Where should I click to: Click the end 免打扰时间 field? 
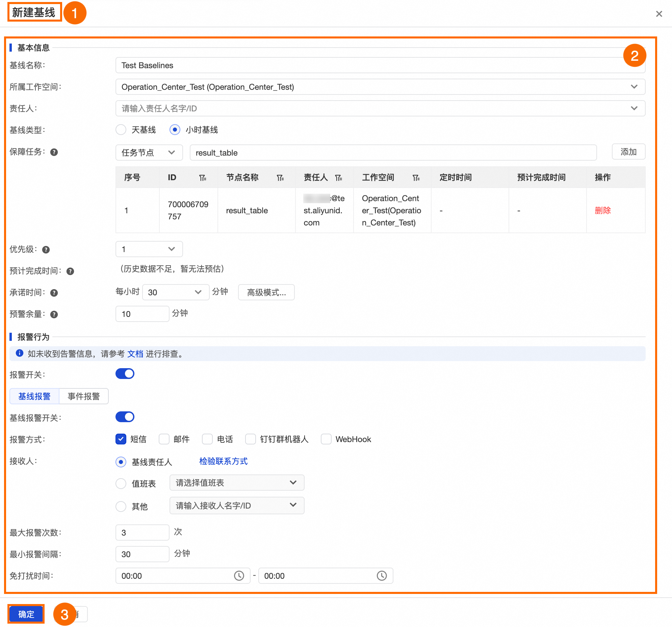point(326,576)
